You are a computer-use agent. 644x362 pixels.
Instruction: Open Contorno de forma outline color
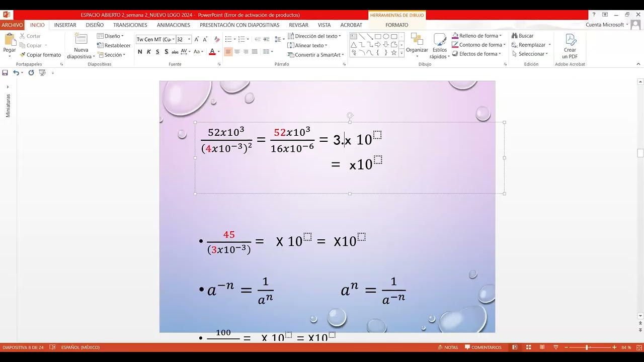[x=478, y=45]
